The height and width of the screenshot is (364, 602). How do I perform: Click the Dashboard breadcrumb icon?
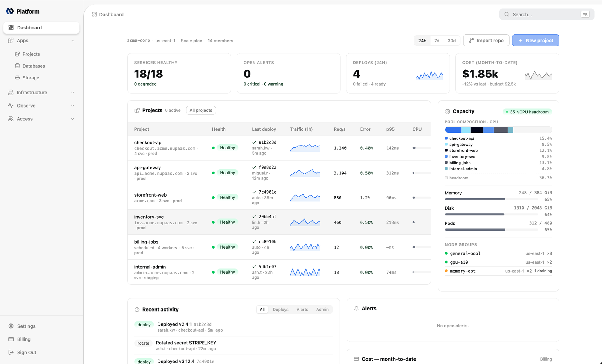tap(95, 14)
